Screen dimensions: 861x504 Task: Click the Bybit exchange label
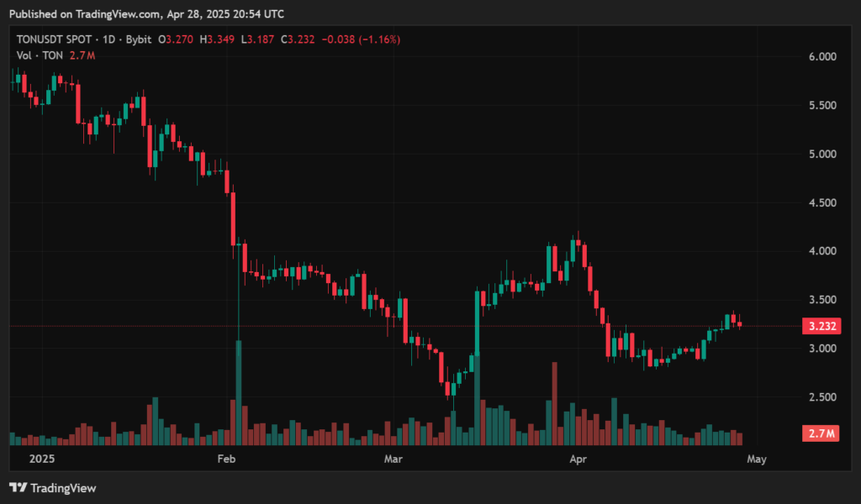(139, 39)
